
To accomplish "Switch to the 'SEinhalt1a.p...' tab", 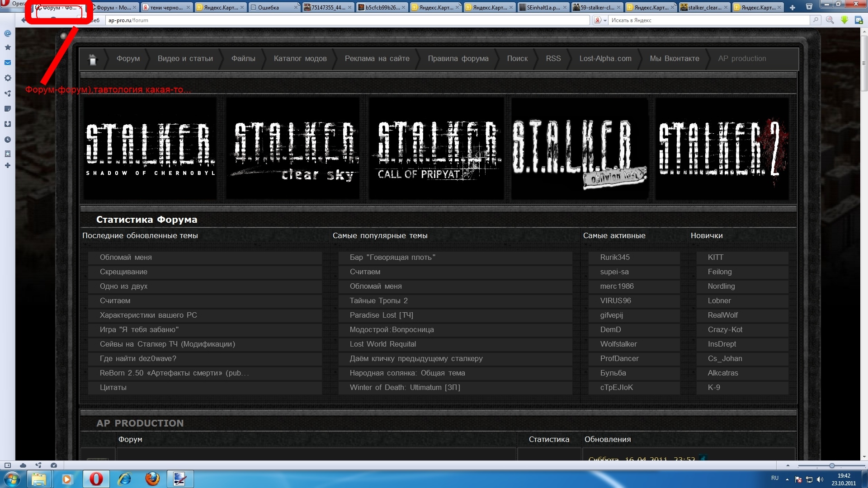I will click(543, 8).
